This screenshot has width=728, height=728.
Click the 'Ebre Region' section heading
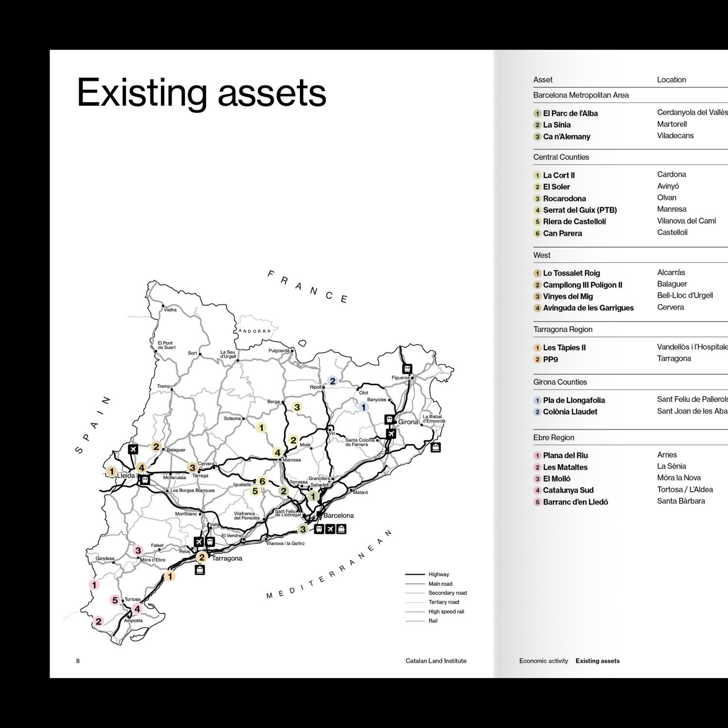point(554,438)
